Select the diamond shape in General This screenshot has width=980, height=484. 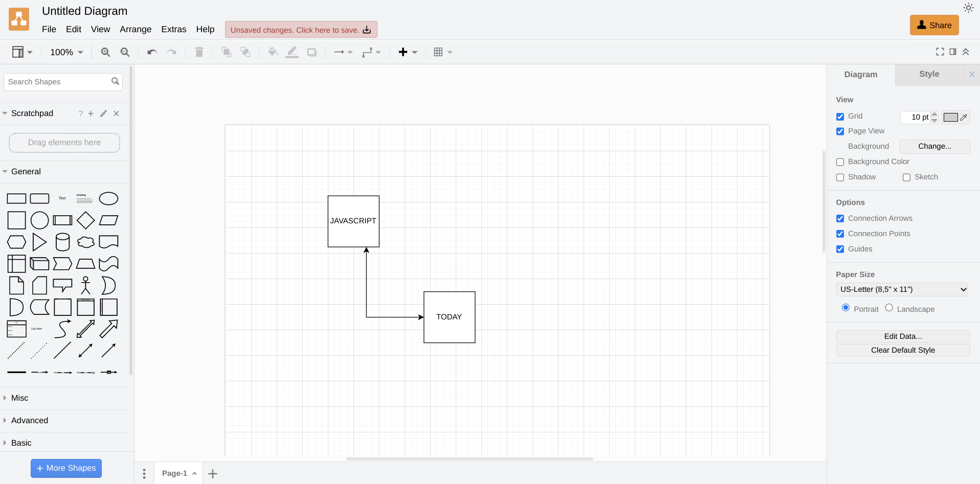click(x=85, y=220)
